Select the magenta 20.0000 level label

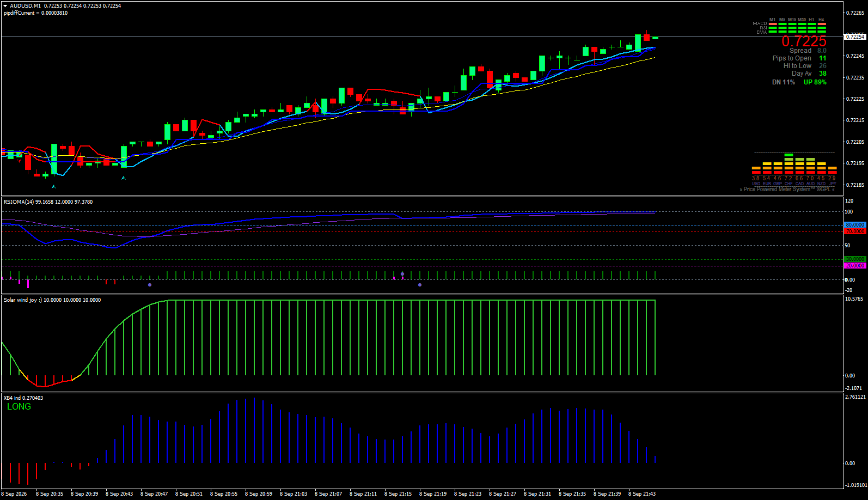(x=855, y=266)
